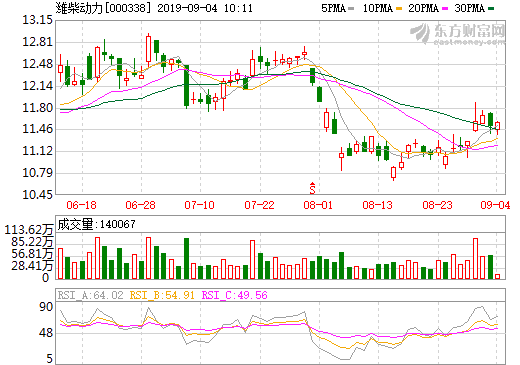The height and width of the screenshot is (365, 520).
Task: Click the last small red volume bar
Action: [497, 276]
